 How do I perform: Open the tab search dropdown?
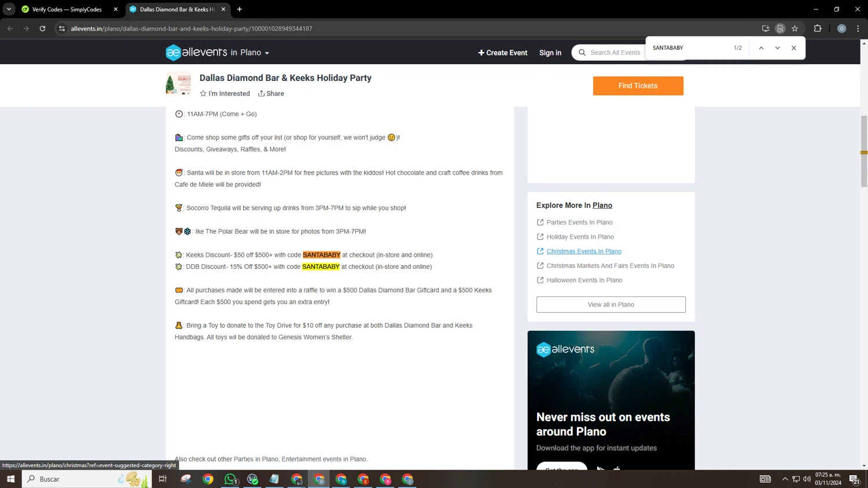click(x=9, y=9)
